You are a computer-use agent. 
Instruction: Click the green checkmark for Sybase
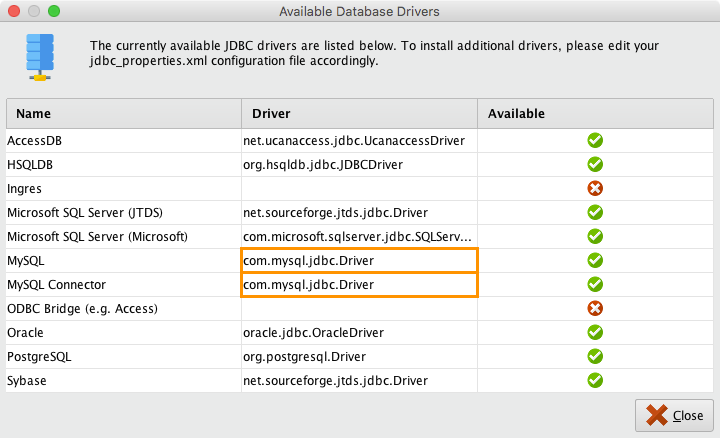coord(595,380)
